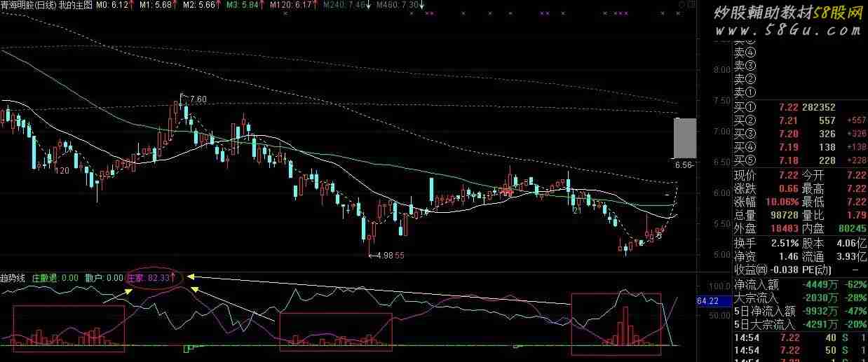Click the 散户: 0.00 indicator value
868x362 pixels.
(x=104, y=278)
